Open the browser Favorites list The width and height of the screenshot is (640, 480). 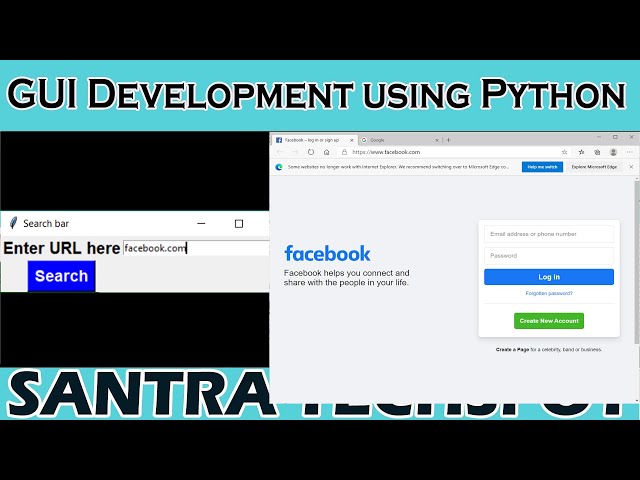(581, 152)
